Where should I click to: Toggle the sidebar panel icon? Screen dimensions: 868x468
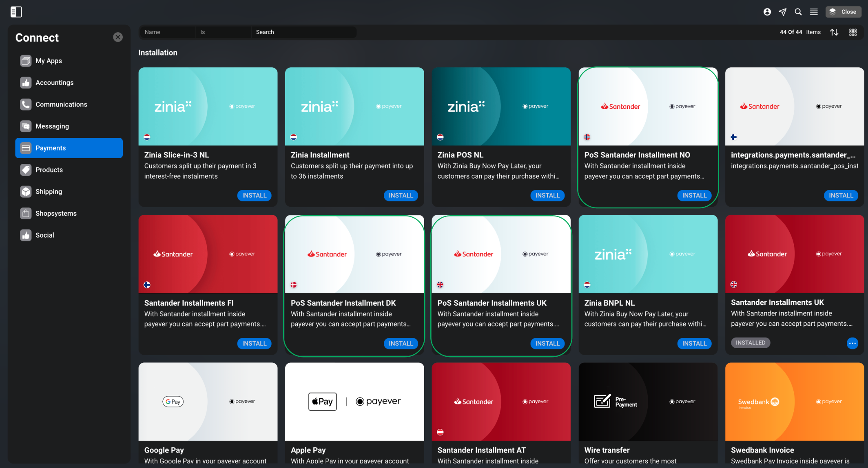point(16,12)
